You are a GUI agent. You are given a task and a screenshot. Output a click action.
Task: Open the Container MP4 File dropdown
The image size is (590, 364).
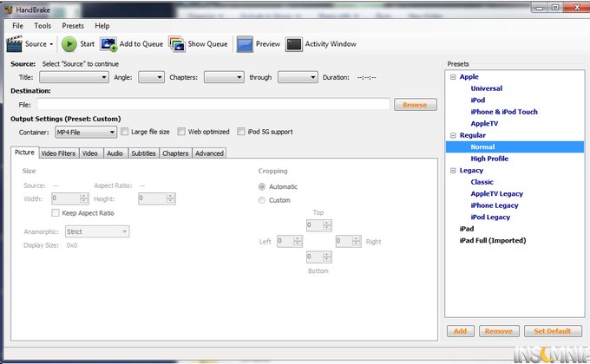[x=85, y=132]
